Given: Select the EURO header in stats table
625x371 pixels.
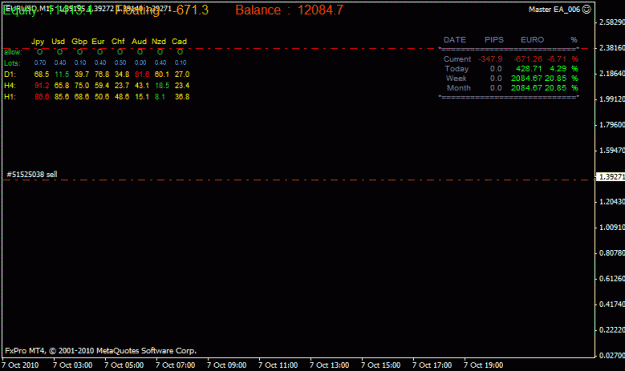Looking at the screenshot, I should pos(532,40).
